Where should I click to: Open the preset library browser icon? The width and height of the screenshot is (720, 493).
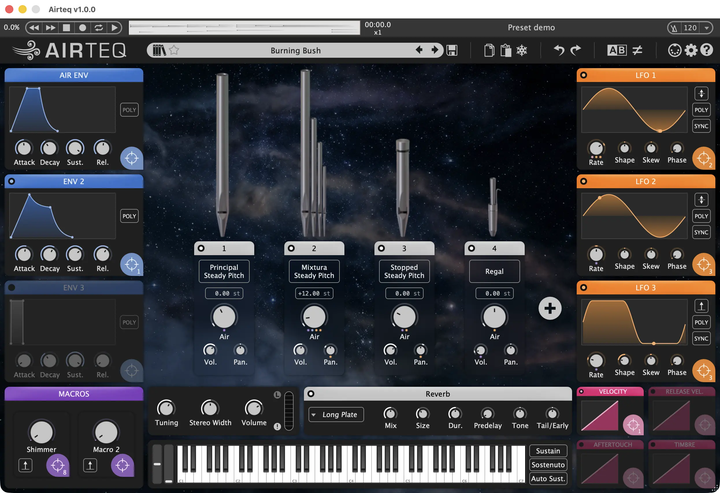click(159, 50)
